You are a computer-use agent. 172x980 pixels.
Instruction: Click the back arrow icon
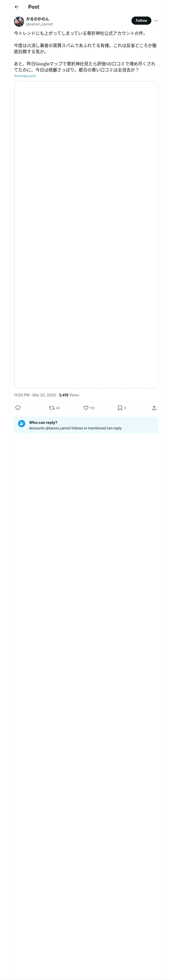click(x=16, y=7)
